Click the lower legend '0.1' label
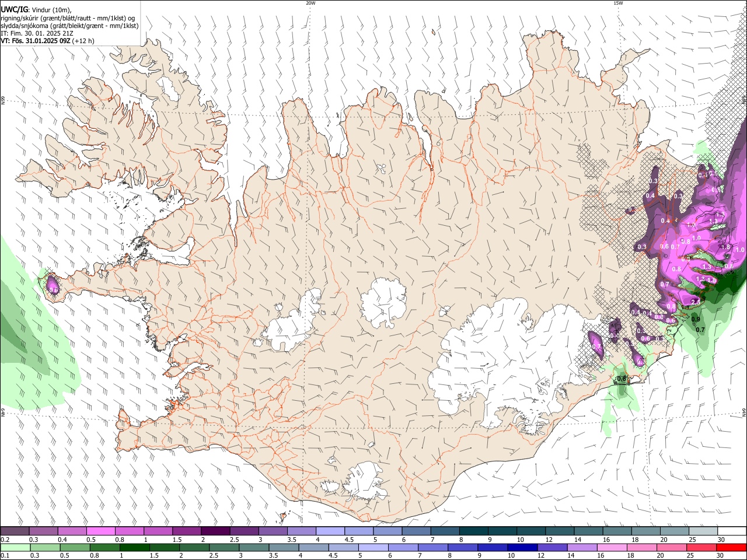This screenshot has height=560, width=747. pos(5,556)
